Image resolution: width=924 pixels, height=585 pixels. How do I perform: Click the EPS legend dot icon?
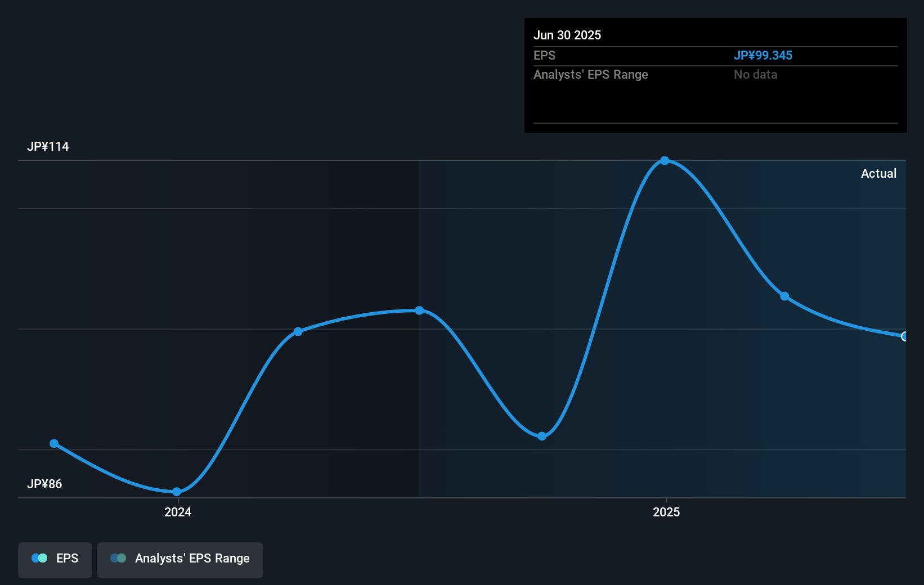click(39, 558)
